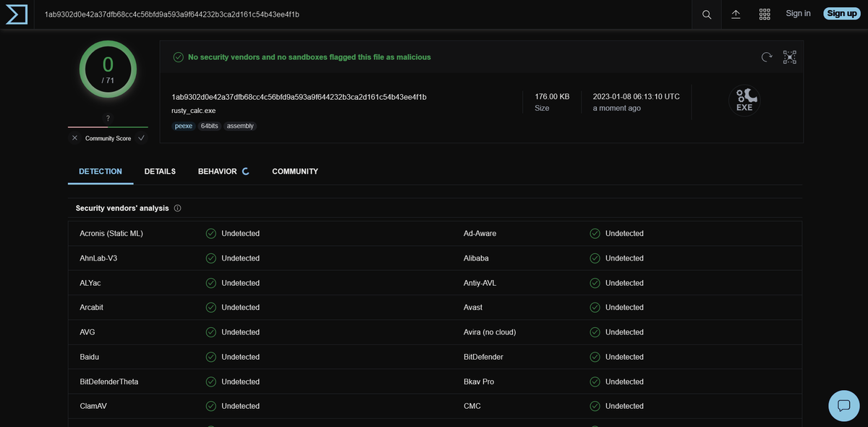Click the Bkav Pro vendor name
The image size is (868, 427).
[x=479, y=381]
